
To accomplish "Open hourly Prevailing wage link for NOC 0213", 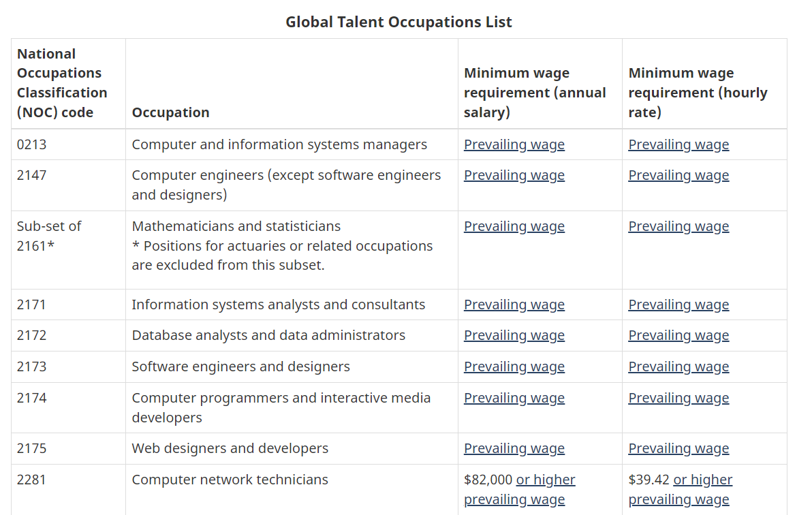I will (678, 144).
